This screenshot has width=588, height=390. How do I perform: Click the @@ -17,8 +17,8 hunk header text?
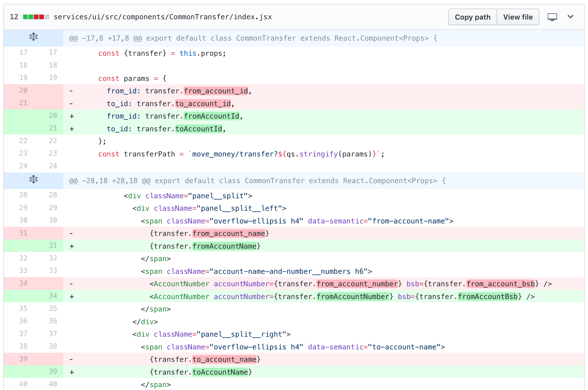253,38
